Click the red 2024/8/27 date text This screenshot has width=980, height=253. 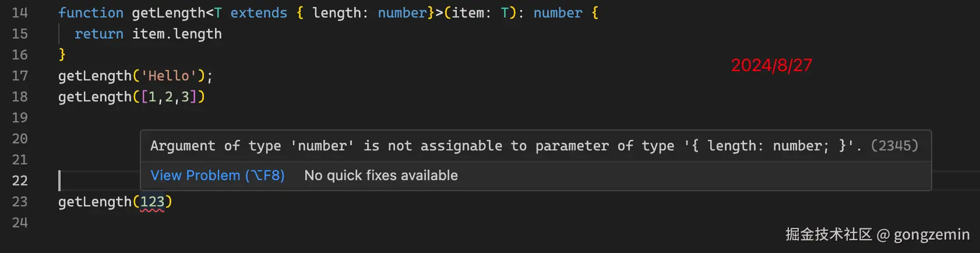771,65
